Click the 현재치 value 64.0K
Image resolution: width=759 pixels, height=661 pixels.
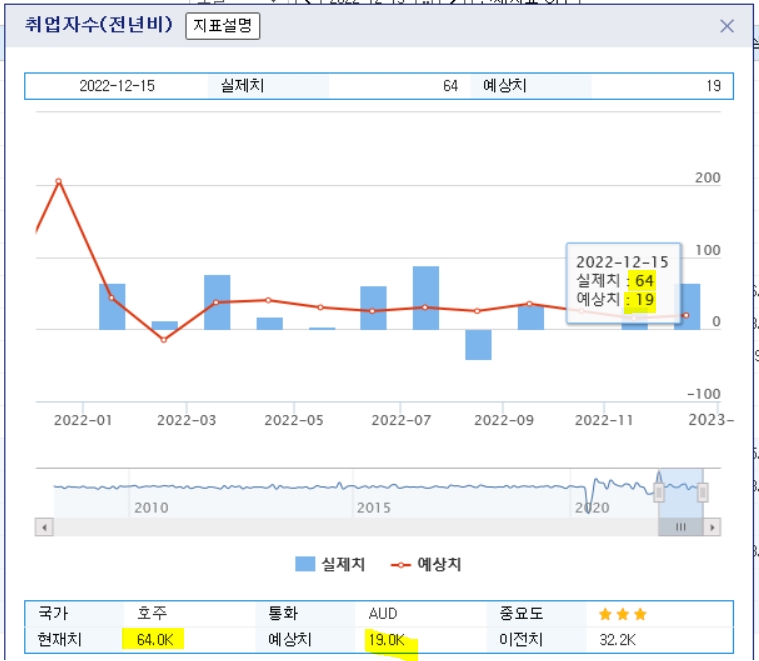point(155,640)
